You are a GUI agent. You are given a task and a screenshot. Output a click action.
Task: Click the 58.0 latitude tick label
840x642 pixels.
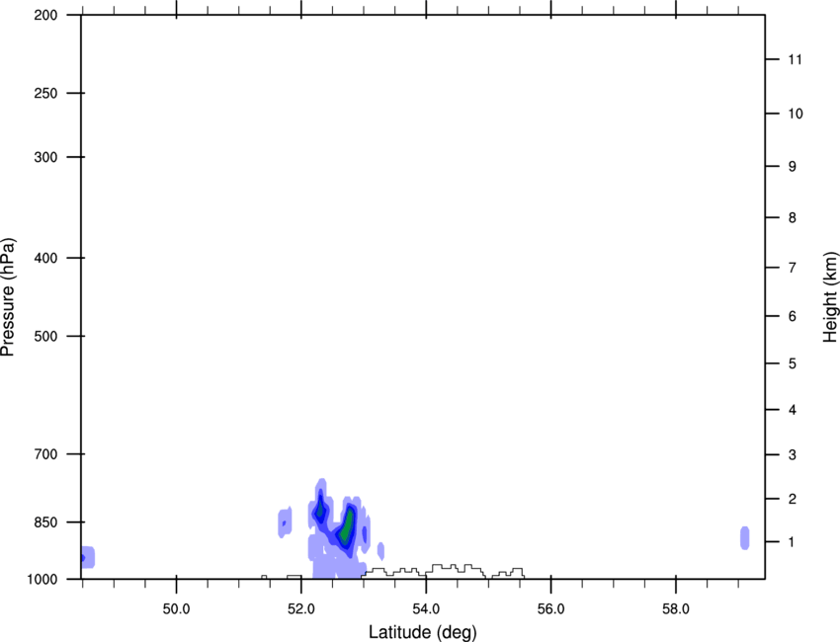coord(676,609)
